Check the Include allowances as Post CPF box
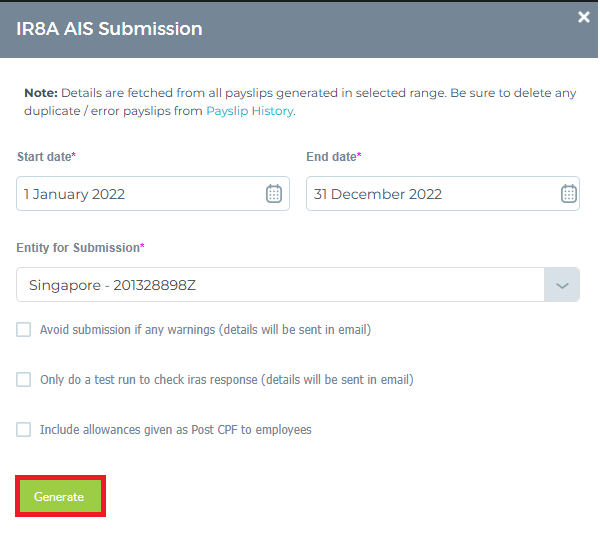Image resolution: width=600 pixels, height=543 pixels. 24,429
